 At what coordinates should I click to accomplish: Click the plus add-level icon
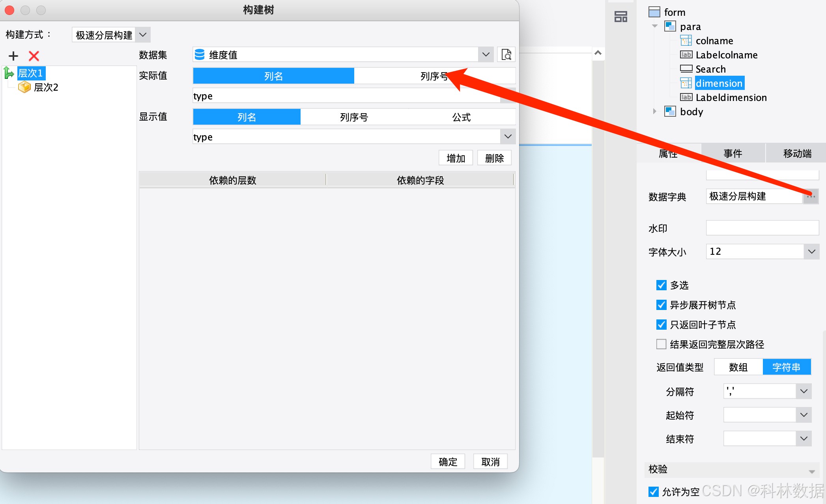[13, 56]
